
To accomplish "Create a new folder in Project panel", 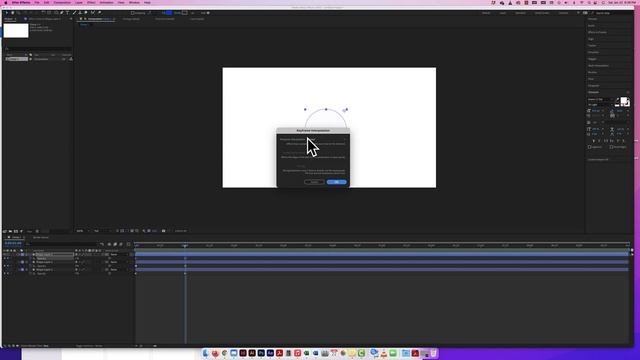I will [x=10, y=231].
